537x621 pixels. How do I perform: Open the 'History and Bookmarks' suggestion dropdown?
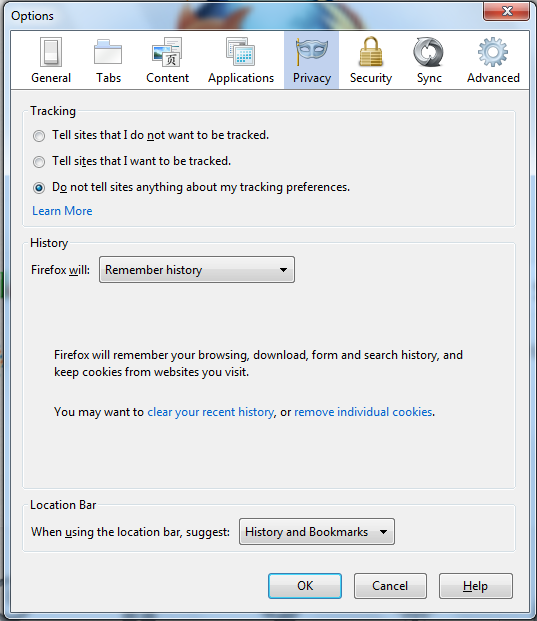coord(317,531)
